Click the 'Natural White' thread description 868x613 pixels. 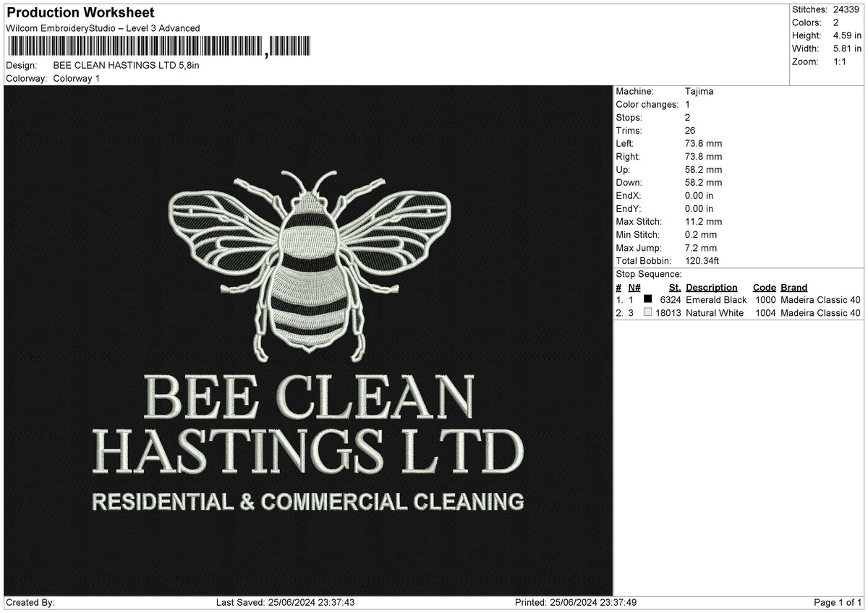pyautogui.click(x=715, y=312)
